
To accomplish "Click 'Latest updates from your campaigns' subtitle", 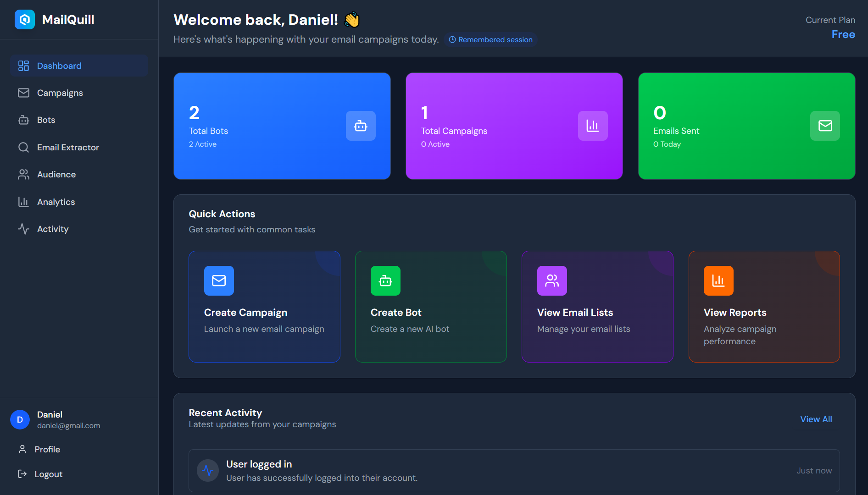I will click(x=262, y=424).
